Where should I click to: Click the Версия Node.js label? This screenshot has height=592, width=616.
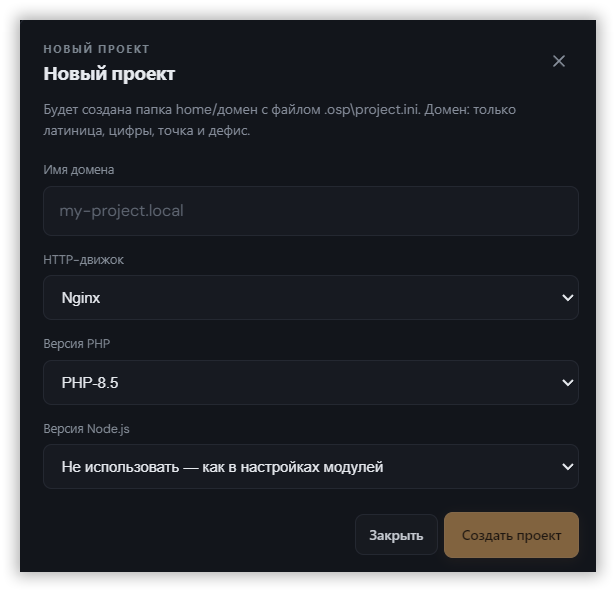[86, 429]
